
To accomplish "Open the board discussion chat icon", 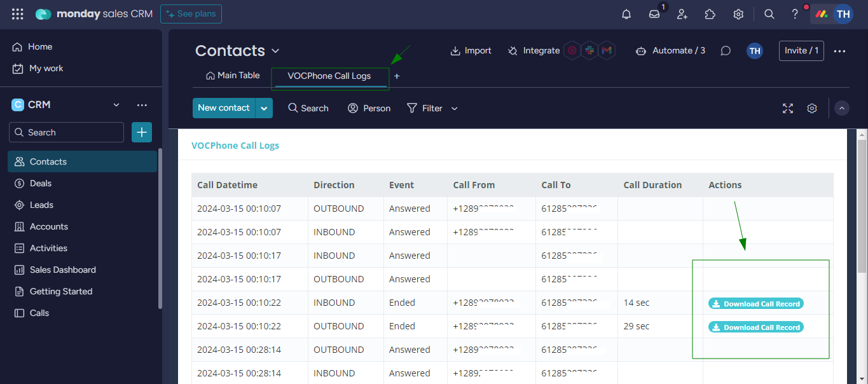I will coord(726,51).
